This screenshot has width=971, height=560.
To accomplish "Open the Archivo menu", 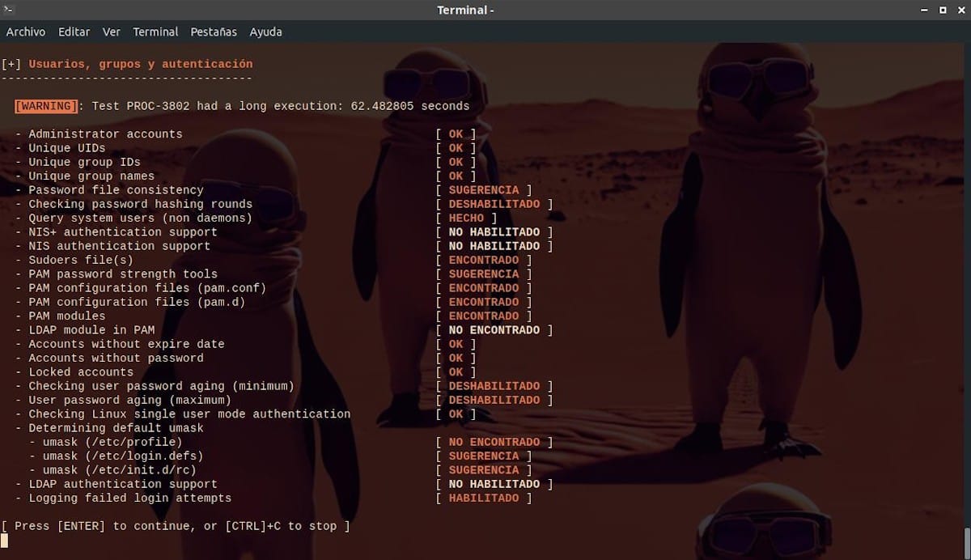I will point(26,32).
